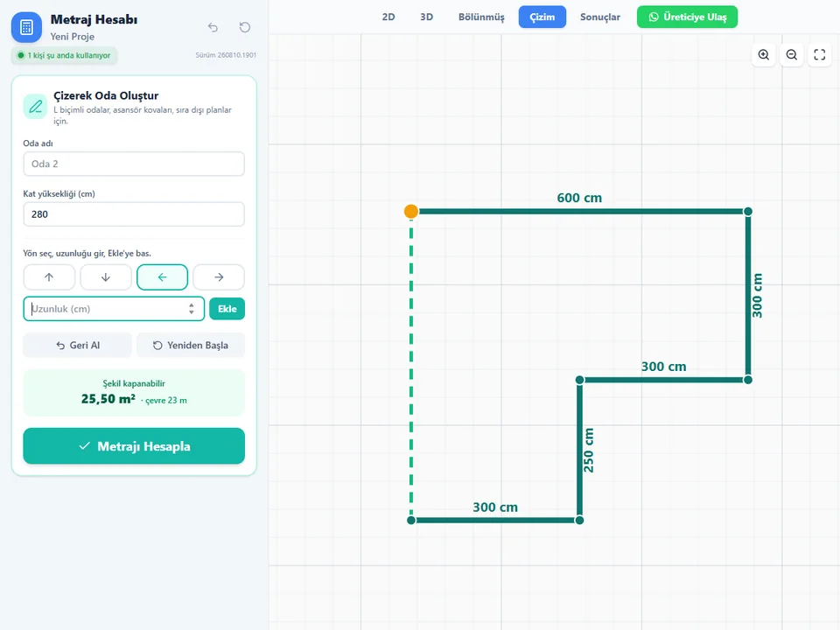Click the 600 cm segment label
The image size is (840, 630).
[579, 198]
